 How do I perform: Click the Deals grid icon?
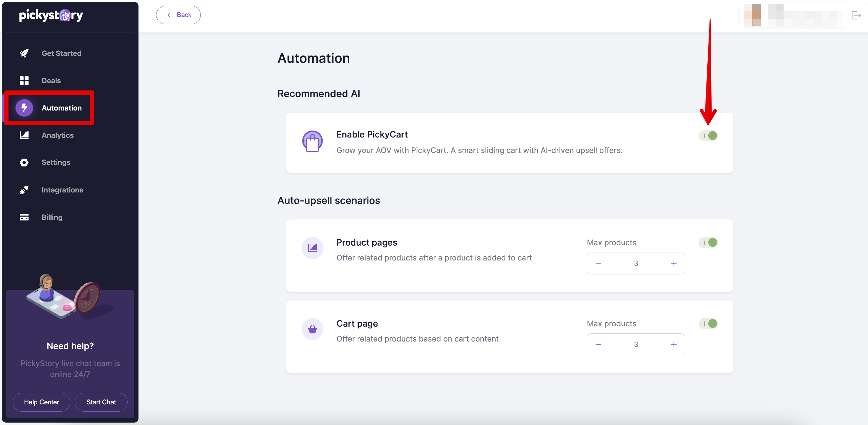[x=24, y=80]
